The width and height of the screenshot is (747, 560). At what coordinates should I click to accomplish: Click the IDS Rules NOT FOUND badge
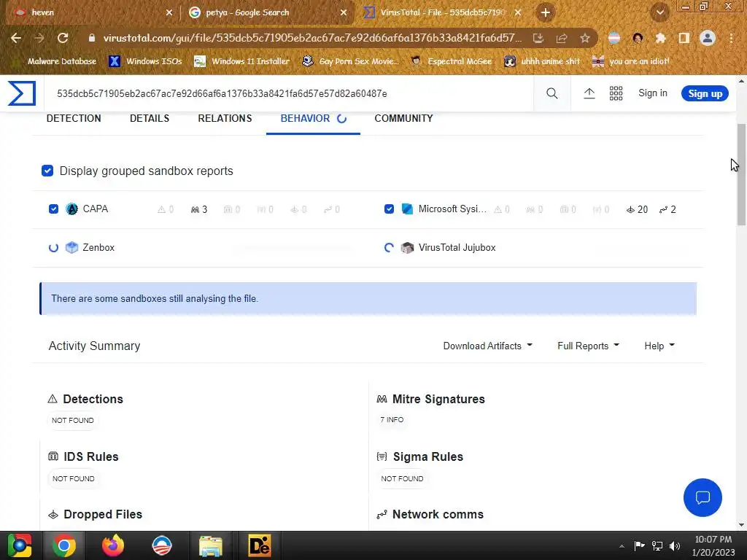tap(74, 478)
